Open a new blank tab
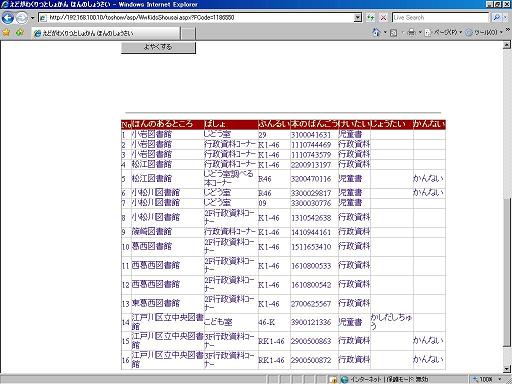Screen dimensions: 512x384 pyautogui.click(x=188, y=34)
